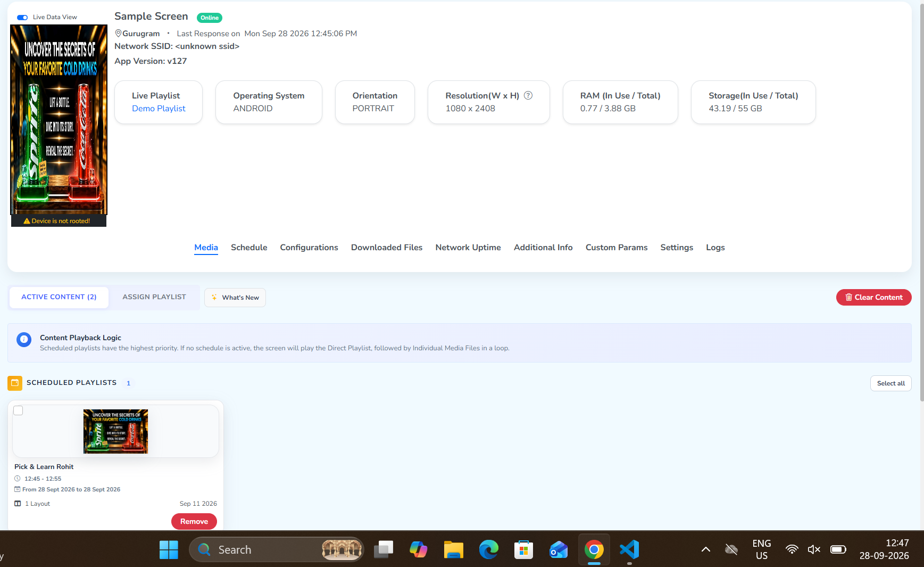Image resolution: width=924 pixels, height=567 pixels.
Task: Click the green Online status badge
Action: pos(210,18)
